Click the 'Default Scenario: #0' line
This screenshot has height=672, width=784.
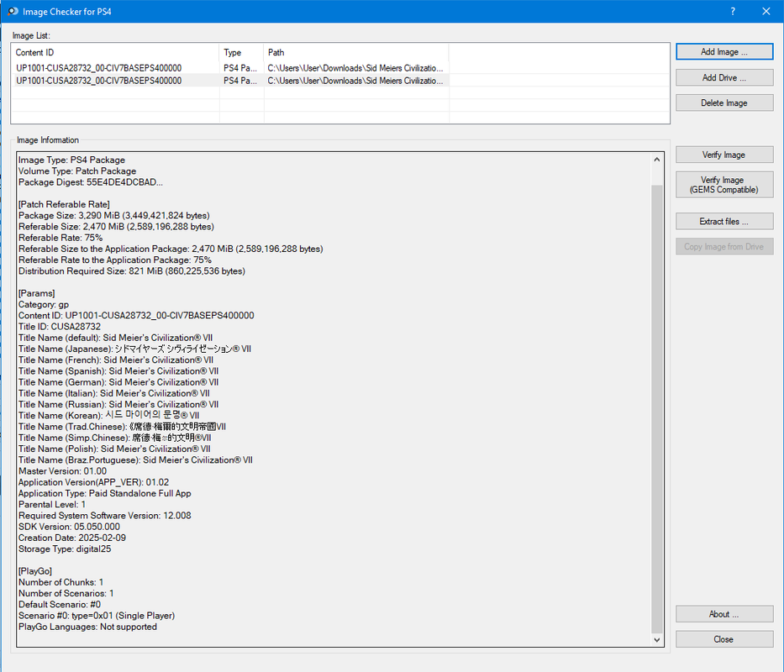pos(60,605)
